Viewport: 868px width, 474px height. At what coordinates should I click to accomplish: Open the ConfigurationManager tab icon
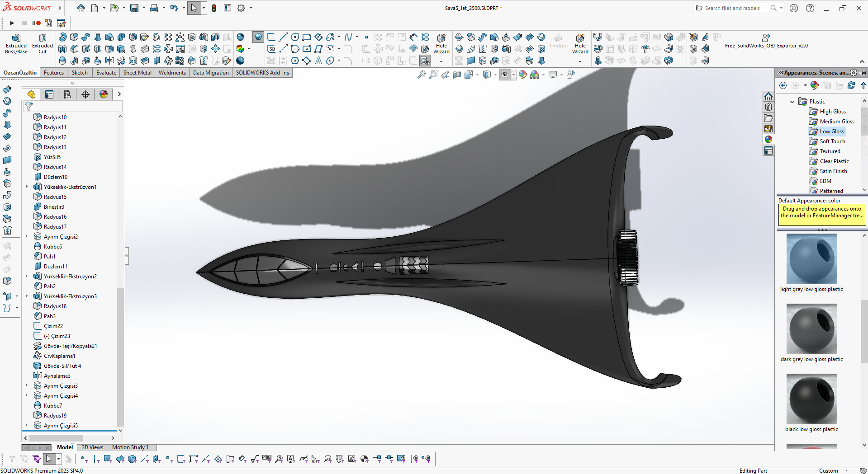point(67,94)
